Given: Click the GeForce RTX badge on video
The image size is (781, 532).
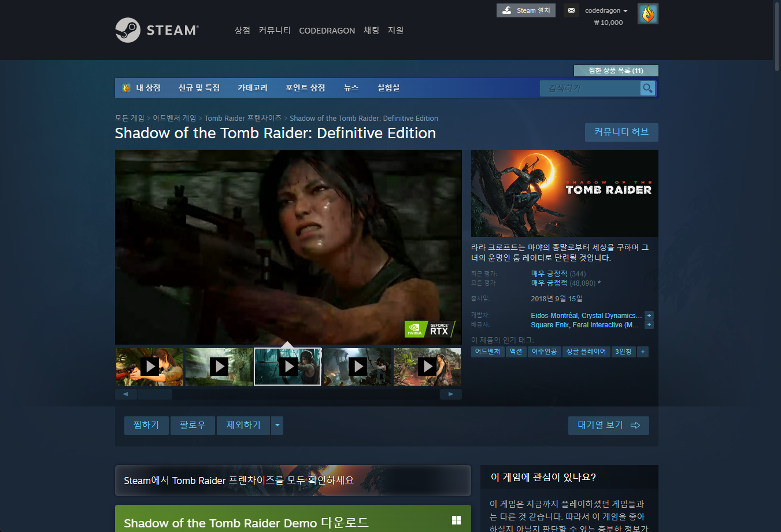Looking at the screenshot, I should (x=430, y=329).
